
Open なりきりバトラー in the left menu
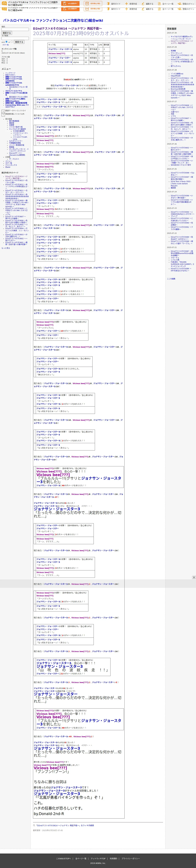(16, 141)
